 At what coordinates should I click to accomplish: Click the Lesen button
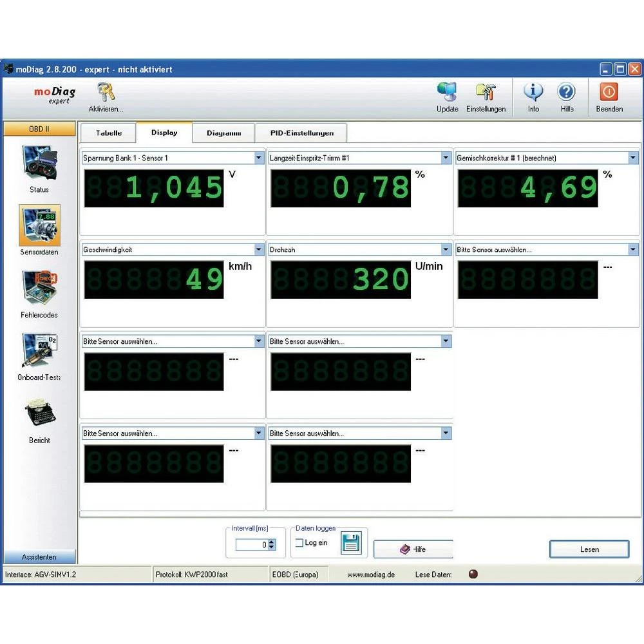[x=589, y=549]
